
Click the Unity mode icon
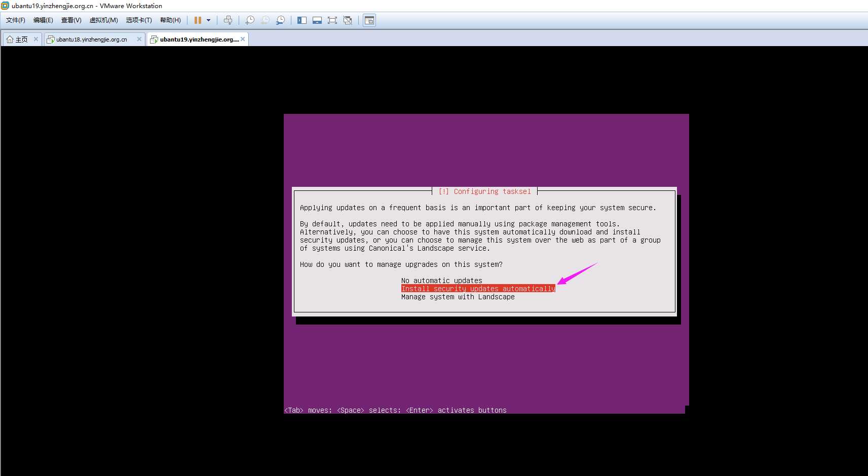tap(348, 20)
